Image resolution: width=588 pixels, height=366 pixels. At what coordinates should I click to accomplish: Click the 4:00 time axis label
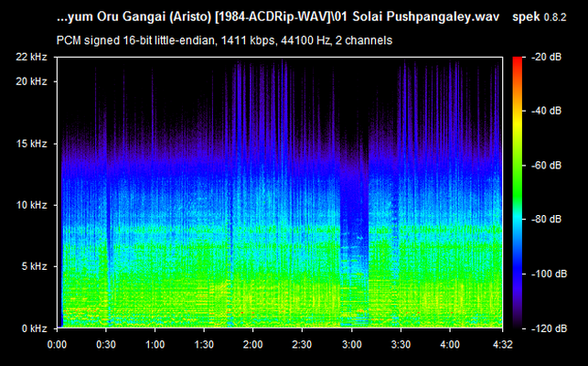(x=450, y=345)
